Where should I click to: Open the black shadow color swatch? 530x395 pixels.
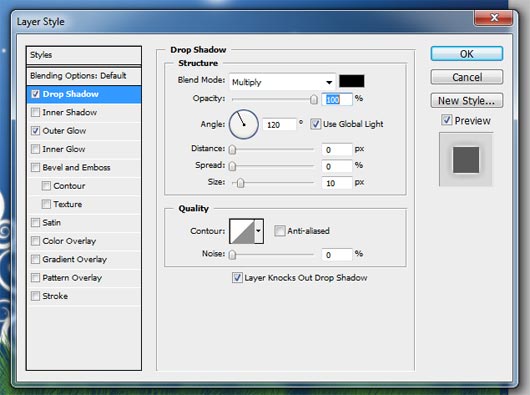352,81
